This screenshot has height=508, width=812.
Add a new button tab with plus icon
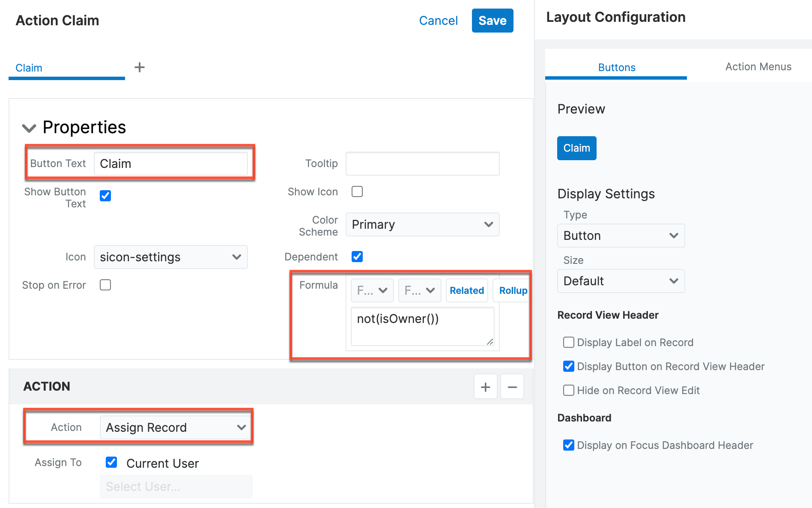140,67
